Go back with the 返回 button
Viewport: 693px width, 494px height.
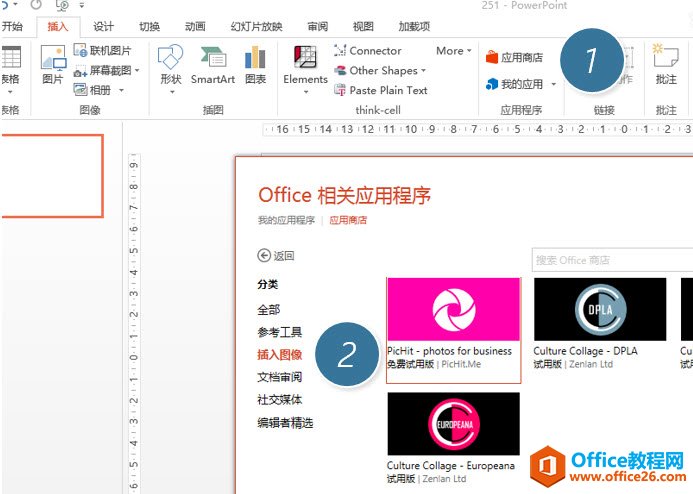276,255
